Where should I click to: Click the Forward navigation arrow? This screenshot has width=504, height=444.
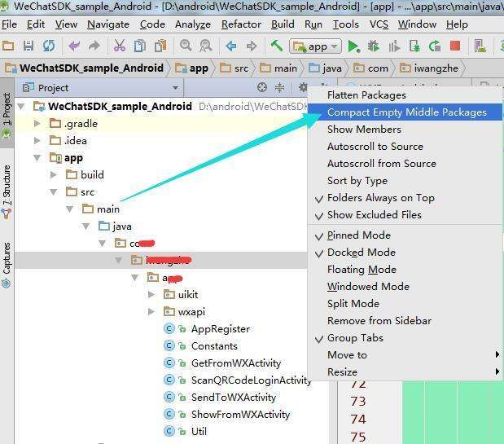click(252, 46)
